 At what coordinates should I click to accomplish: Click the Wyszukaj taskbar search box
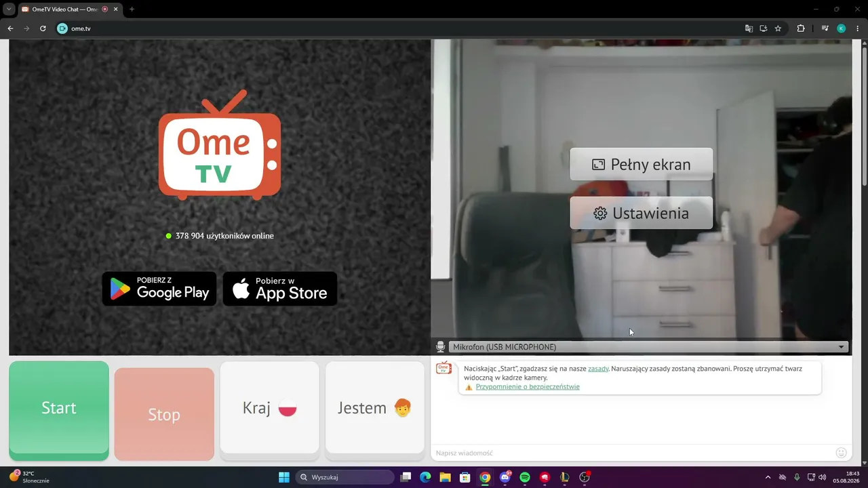pos(345,477)
